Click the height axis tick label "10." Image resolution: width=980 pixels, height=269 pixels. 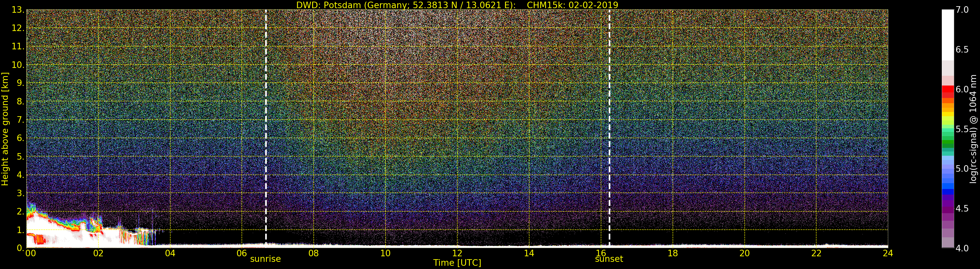tap(18, 65)
